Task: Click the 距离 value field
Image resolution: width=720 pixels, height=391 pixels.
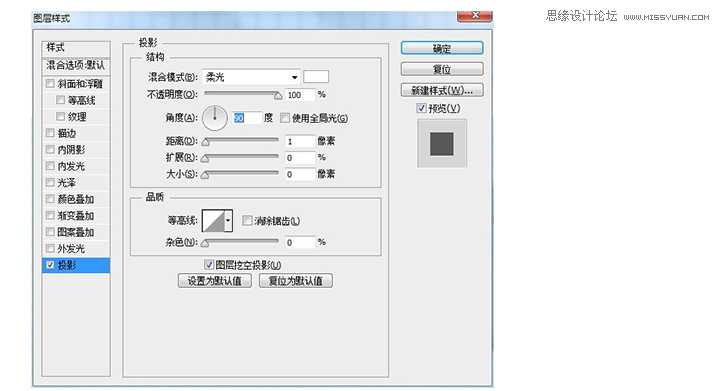Action: click(x=300, y=141)
